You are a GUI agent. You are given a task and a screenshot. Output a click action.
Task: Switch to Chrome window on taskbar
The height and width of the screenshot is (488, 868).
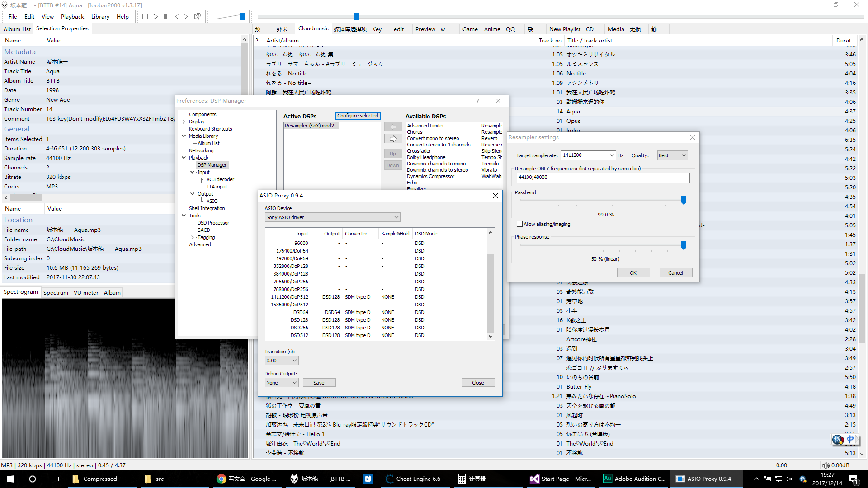[247, 479]
